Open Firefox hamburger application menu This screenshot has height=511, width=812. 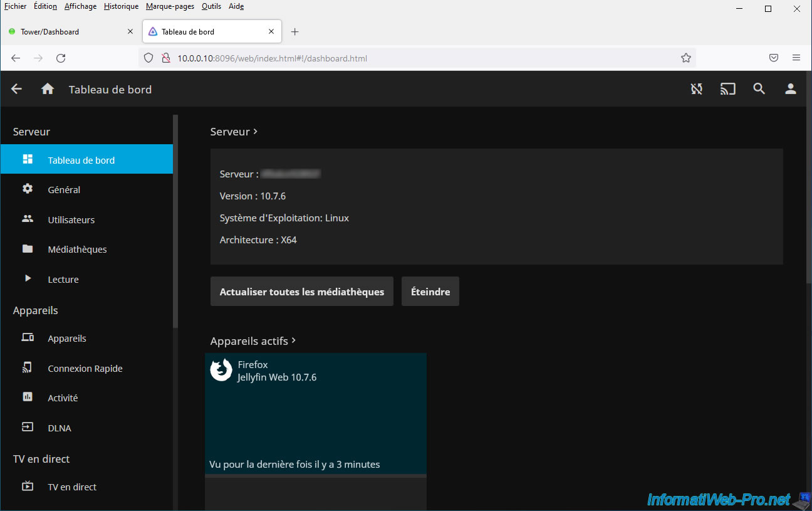796,58
